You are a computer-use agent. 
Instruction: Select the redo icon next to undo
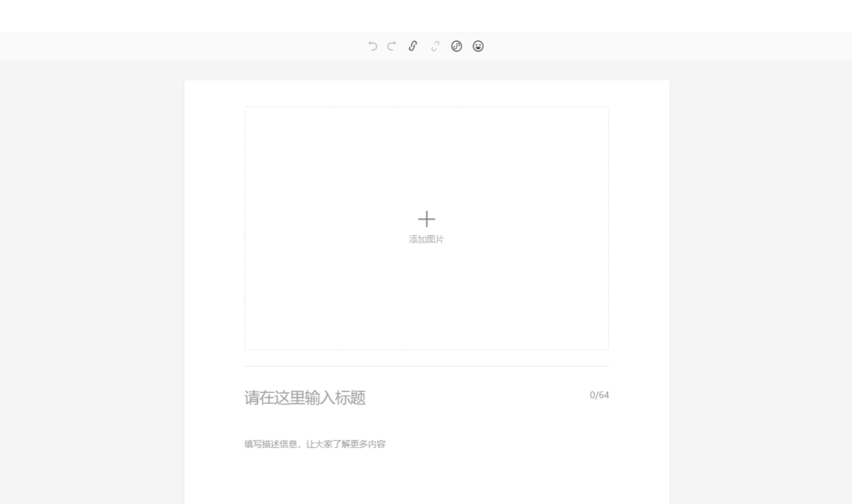pyautogui.click(x=391, y=46)
